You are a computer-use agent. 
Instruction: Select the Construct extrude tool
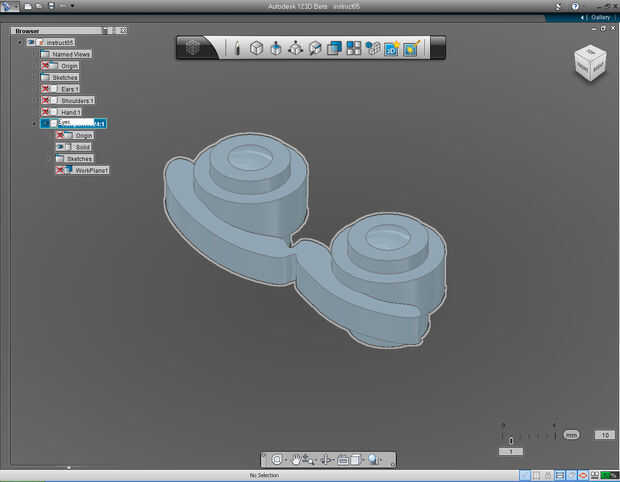[x=276, y=48]
